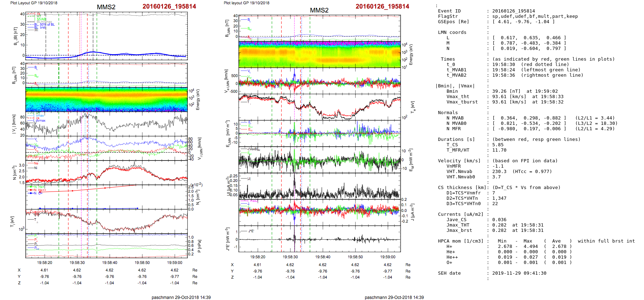The image size is (644, 300).
Task: Click the HPCA mom [1/cm3] header
Action: point(461,241)
